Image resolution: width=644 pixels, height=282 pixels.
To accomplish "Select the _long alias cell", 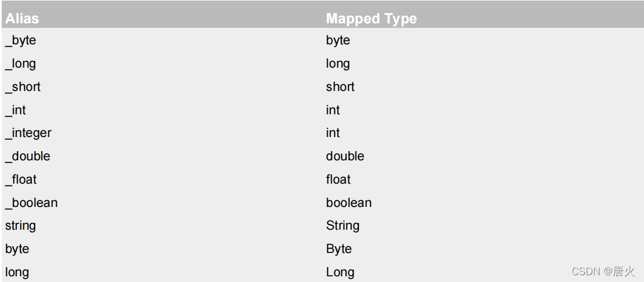I will pyautogui.click(x=20, y=64).
